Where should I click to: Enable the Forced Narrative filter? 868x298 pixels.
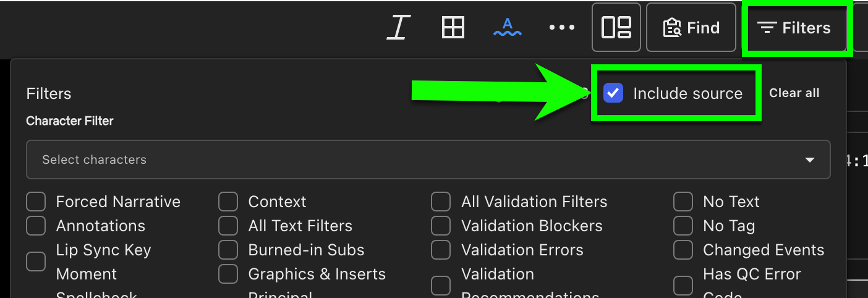pyautogui.click(x=36, y=202)
